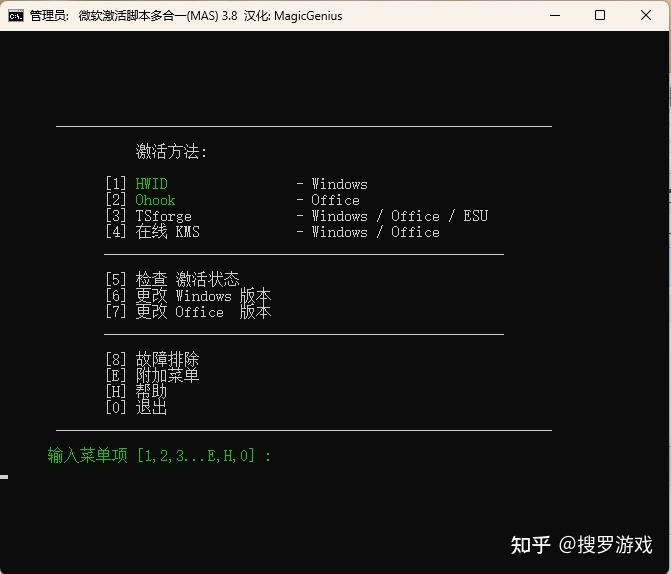Click the 帮助 entry
671x574 pixels.
tap(136, 391)
